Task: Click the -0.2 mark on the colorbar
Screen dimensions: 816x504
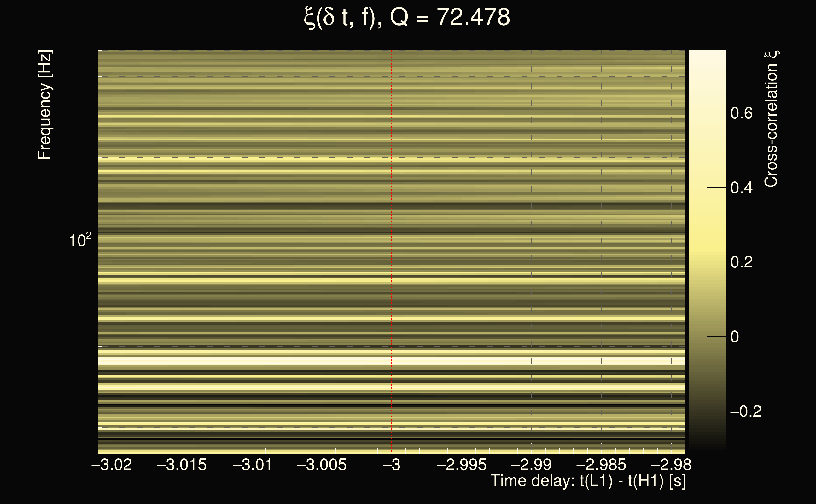Action: point(746,411)
